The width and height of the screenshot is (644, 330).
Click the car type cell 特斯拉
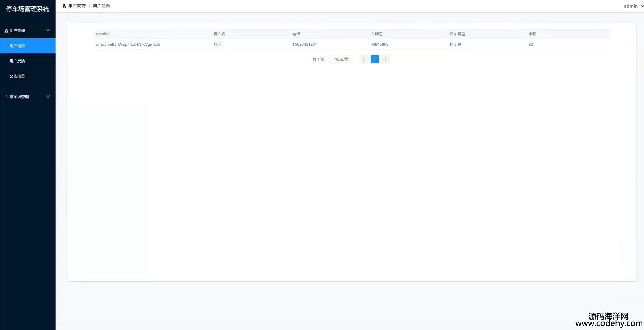[455, 44]
